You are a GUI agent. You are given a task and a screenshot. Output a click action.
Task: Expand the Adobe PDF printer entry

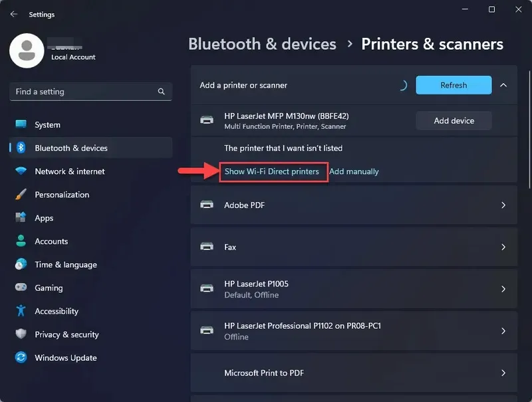click(503, 205)
